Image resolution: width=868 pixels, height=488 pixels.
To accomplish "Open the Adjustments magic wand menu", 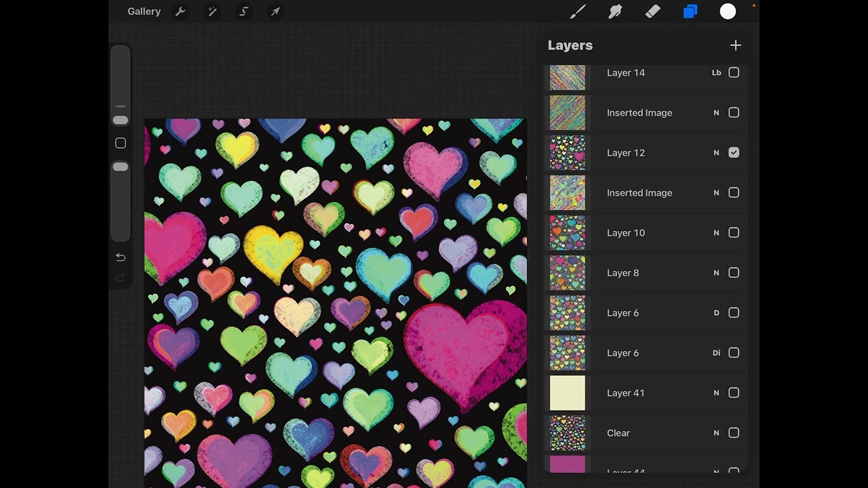I will coord(212,12).
